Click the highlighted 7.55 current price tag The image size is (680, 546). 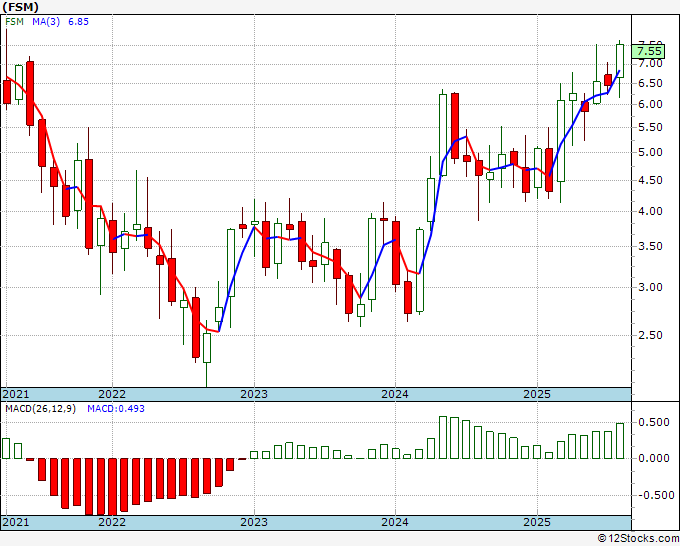coord(648,52)
